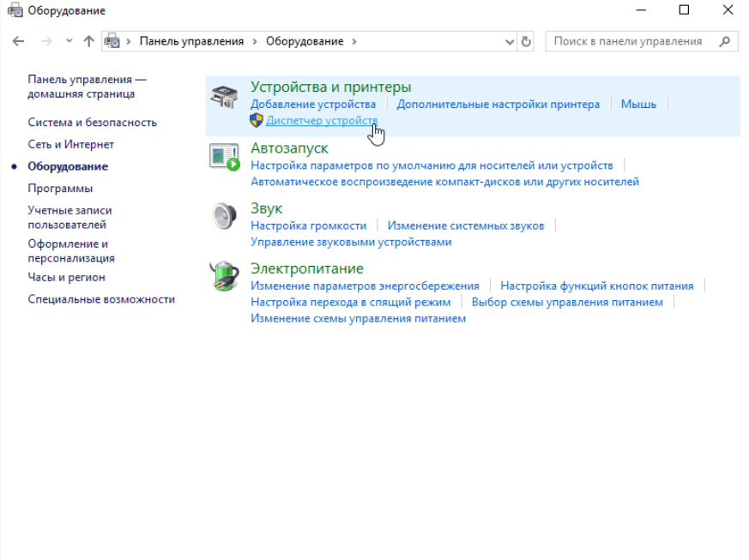Click the AutoPlay (Автозапуск) category icon
Screen dimensions: 749x560
click(224, 158)
